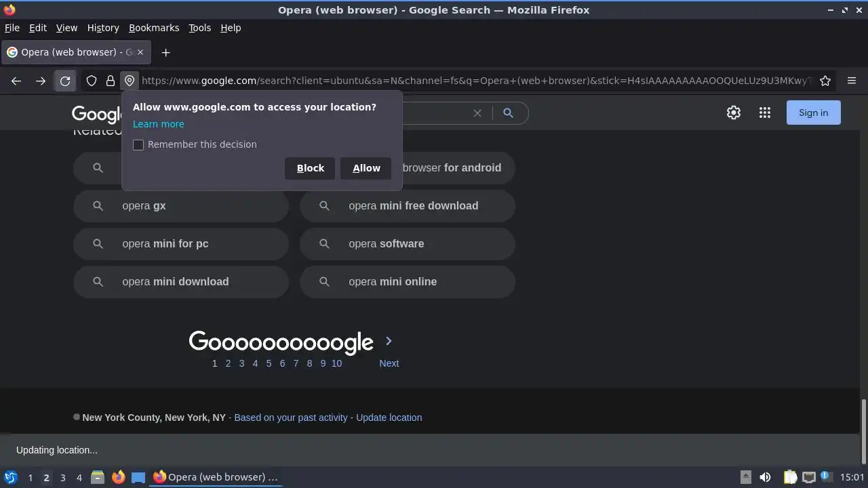Search related 'opera mini free download'

[408, 206]
